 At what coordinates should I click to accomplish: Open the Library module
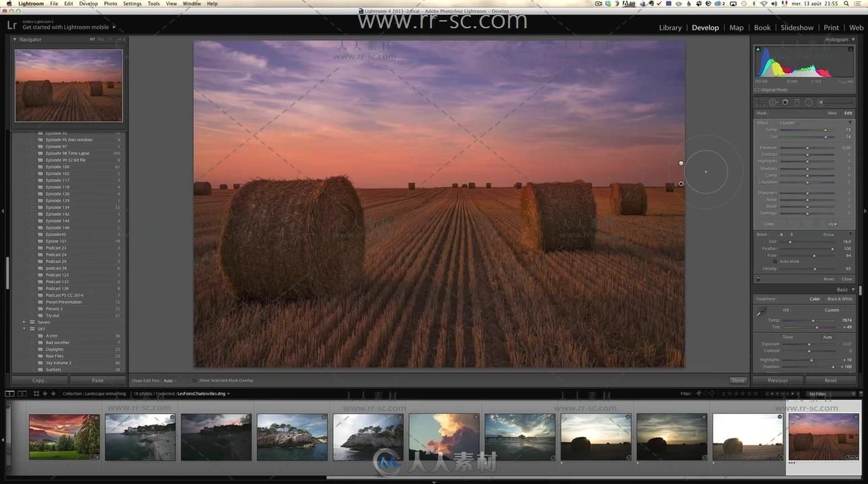(x=670, y=28)
